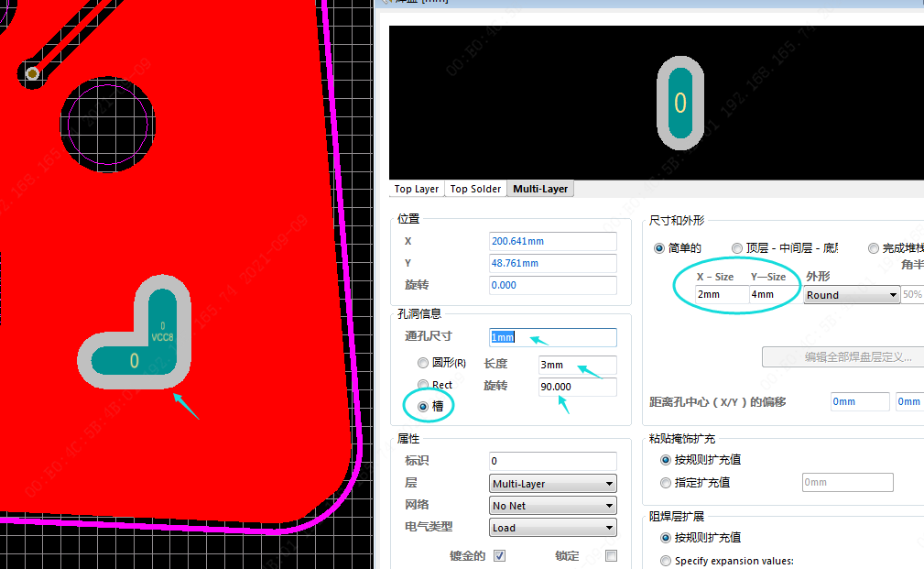The height and width of the screenshot is (569, 924).
Task: Open the Multi-Layer preview tab
Action: [540, 189]
